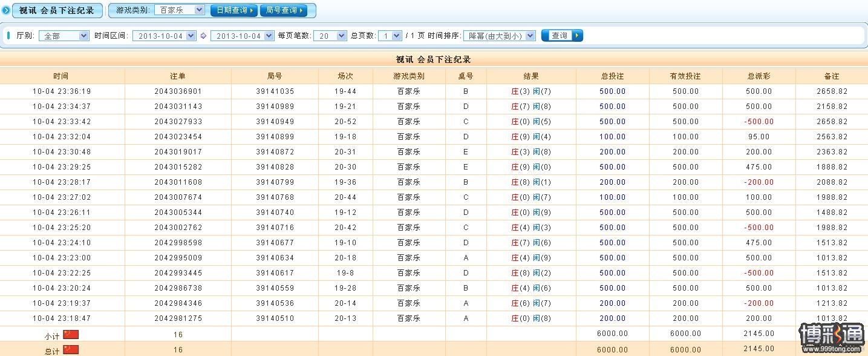
Task: Click round number 39141035
Action: click(x=275, y=91)
